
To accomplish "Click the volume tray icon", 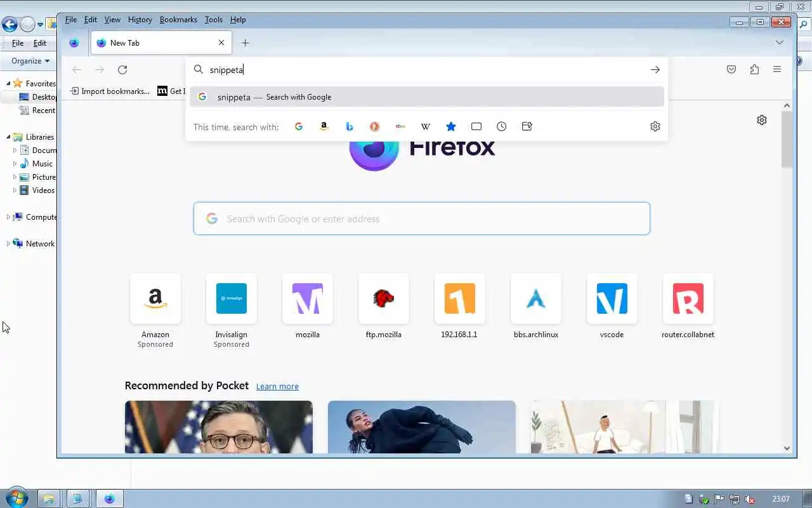I will click(749, 499).
